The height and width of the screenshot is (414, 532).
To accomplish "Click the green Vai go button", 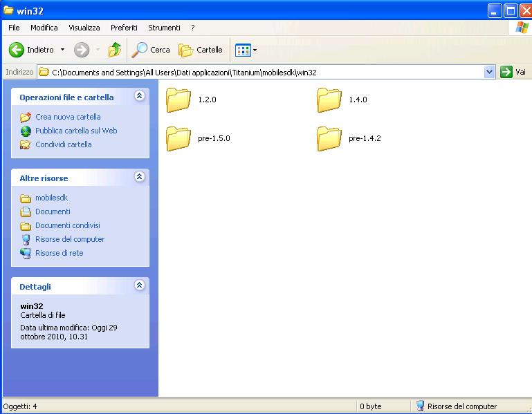I will 513,72.
